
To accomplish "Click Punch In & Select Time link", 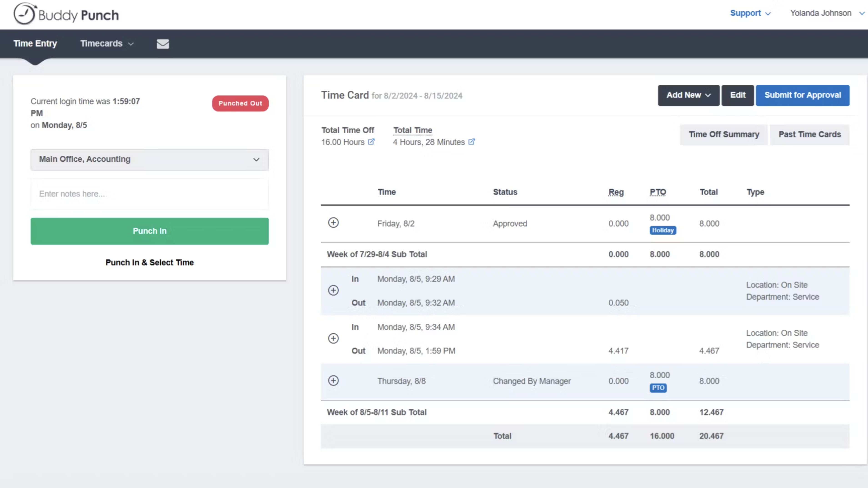I will [x=149, y=262].
